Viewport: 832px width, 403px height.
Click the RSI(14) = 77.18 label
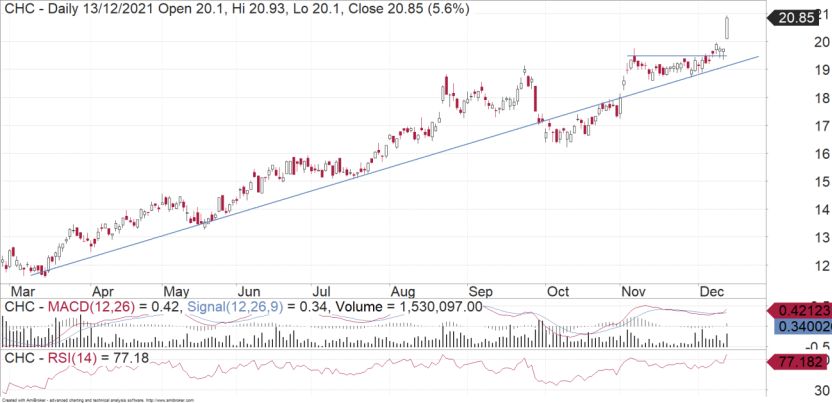pos(97,358)
